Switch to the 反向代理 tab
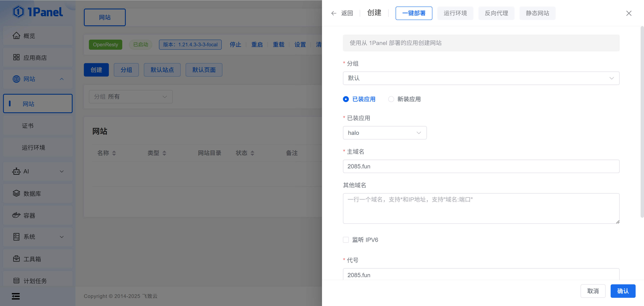 (496, 13)
